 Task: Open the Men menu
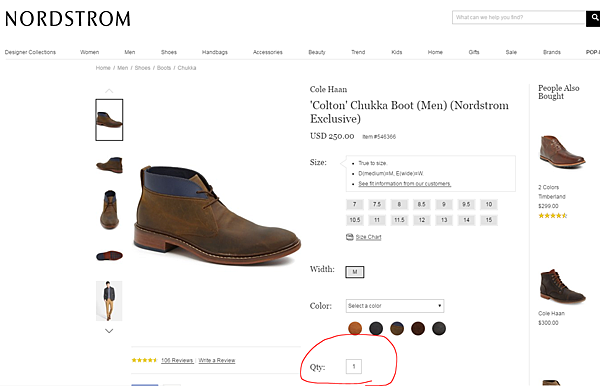click(130, 52)
